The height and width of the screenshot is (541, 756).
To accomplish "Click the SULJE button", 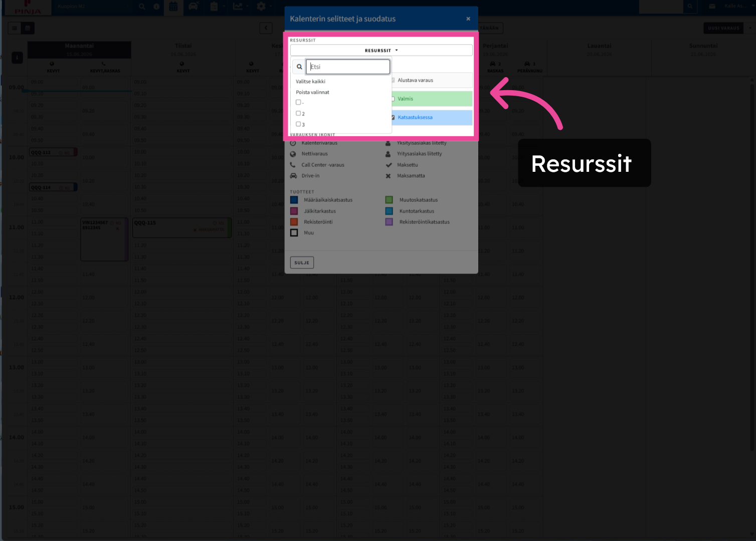I will (302, 262).
